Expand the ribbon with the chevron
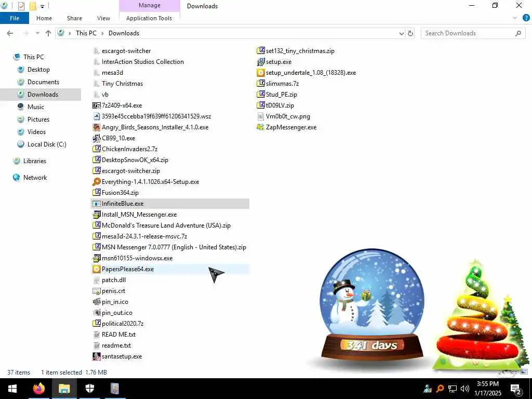Screen dimensions: 532x399 515,18
